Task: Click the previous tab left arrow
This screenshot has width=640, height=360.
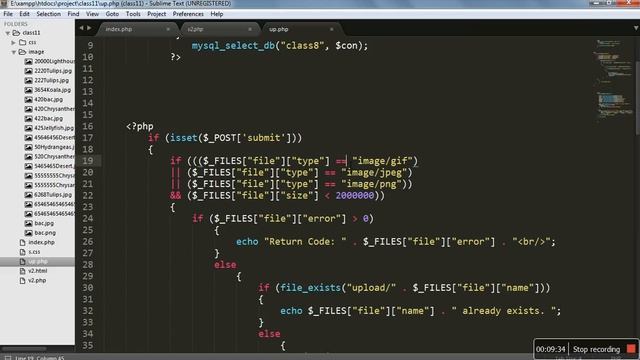Action: (81, 28)
